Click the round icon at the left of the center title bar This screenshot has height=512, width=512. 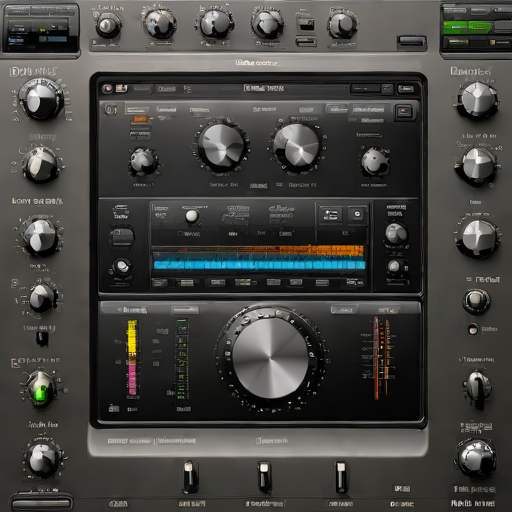click(107, 88)
